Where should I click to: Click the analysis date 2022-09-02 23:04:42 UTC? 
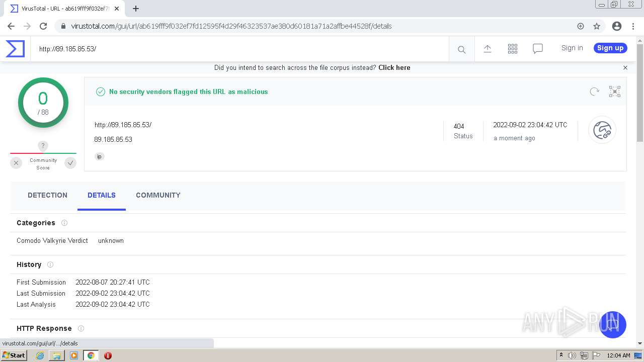coord(530,125)
